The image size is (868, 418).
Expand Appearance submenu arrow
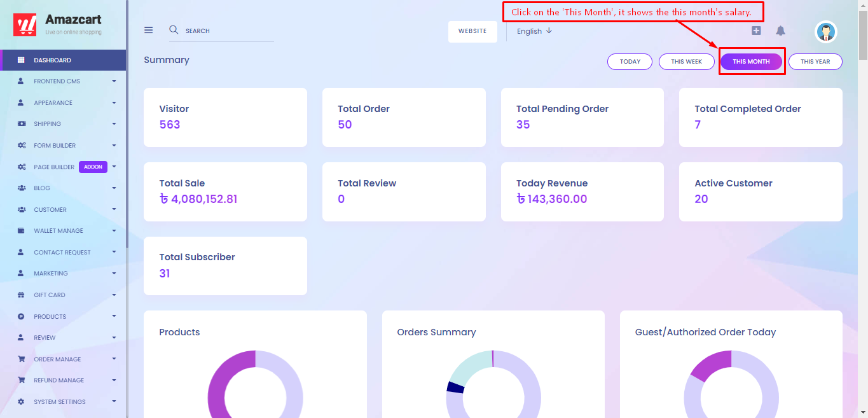click(114, 102)
